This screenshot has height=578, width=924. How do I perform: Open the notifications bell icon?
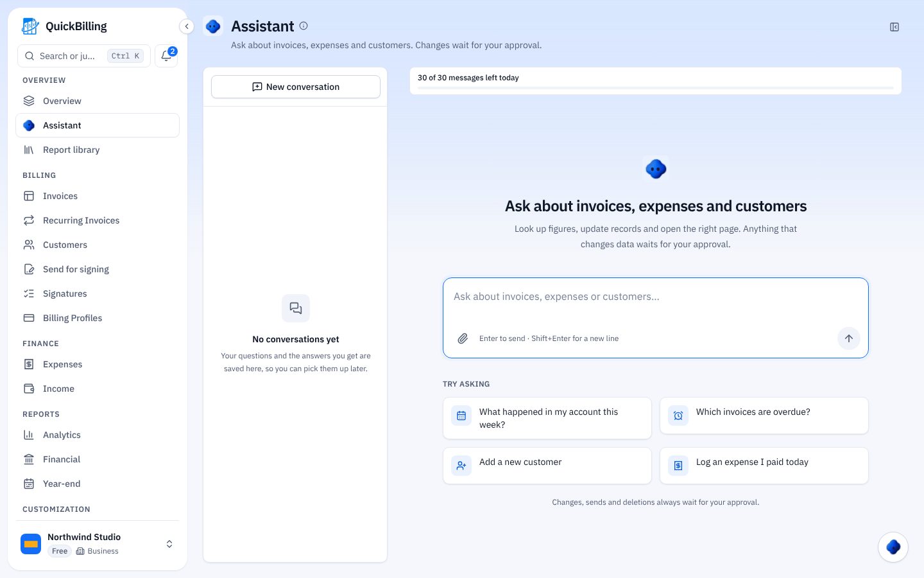(166, 56)
